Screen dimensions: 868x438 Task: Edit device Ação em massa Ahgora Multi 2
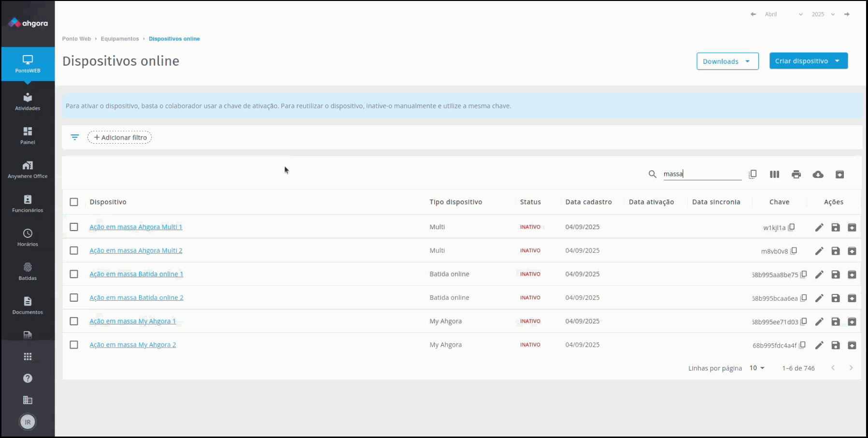(819, 251)
